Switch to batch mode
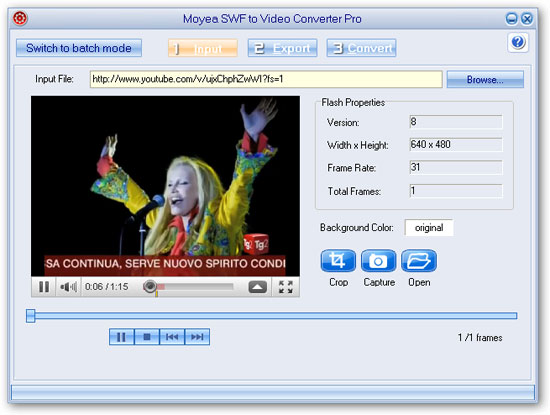 pos(79,48)
